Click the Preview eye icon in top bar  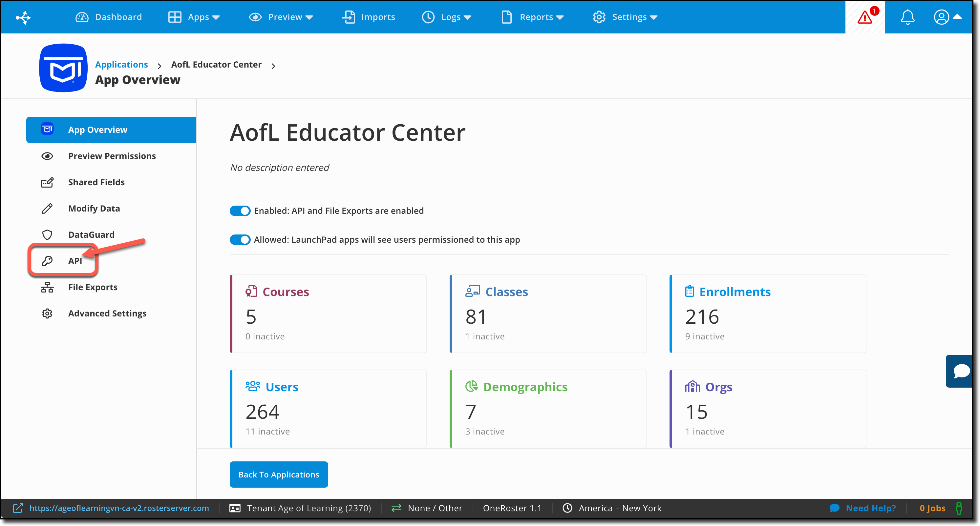(x=255, y=17)
